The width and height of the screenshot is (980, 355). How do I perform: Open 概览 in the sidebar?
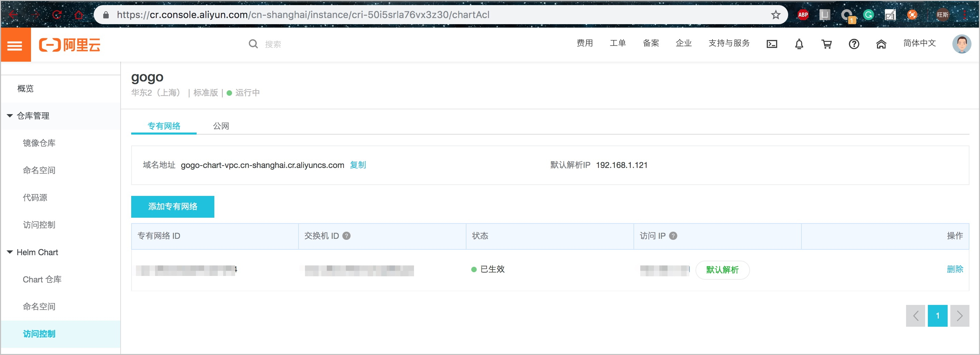(x=25, y=89)
